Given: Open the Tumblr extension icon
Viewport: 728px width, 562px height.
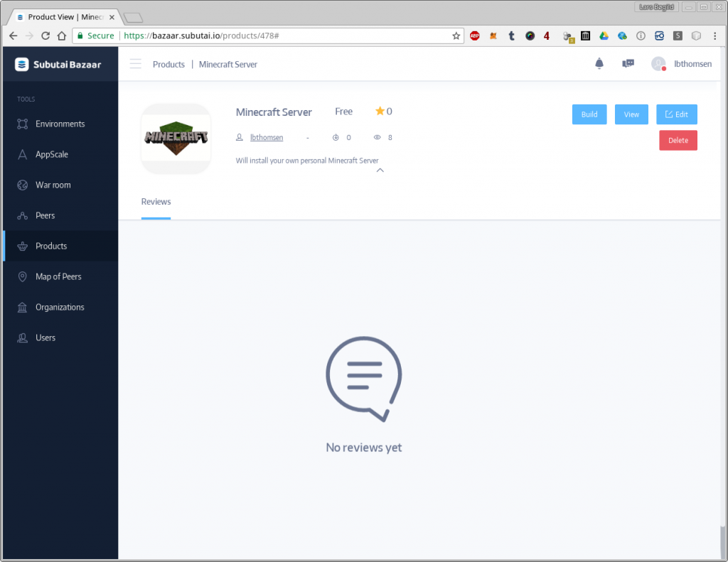Looking at the screenshot, I should [512, 36].
